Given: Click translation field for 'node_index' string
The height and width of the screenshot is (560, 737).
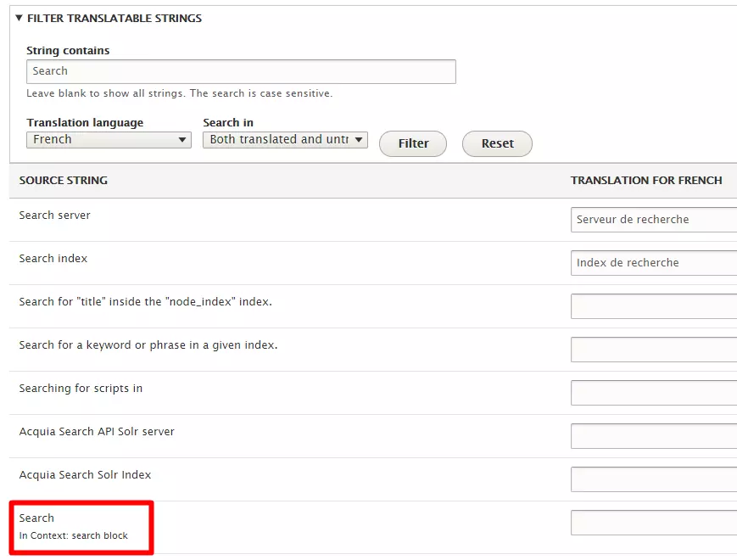Looking at the screenshot, I should (x=653, y=306).
